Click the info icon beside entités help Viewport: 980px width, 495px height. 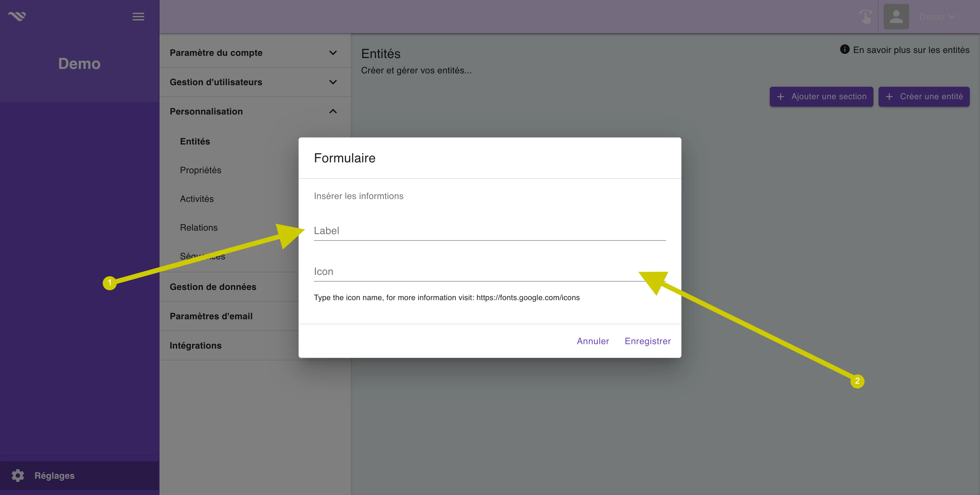coord(844,49)
